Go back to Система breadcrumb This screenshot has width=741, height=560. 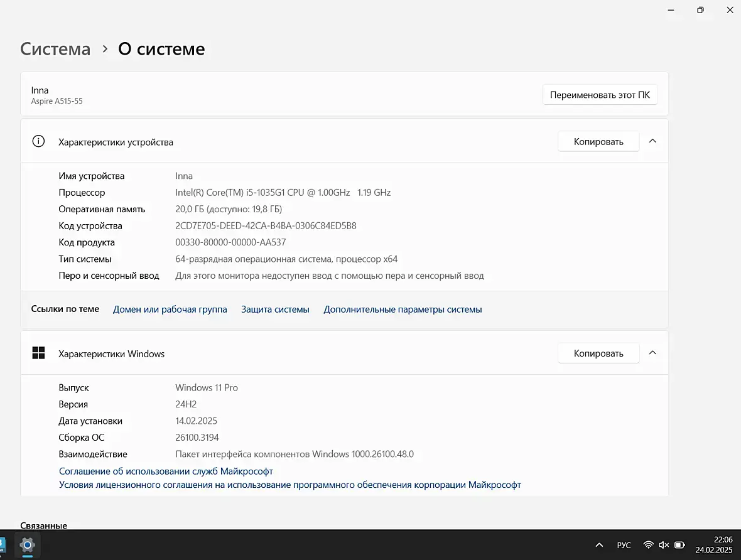click(55, 49)
